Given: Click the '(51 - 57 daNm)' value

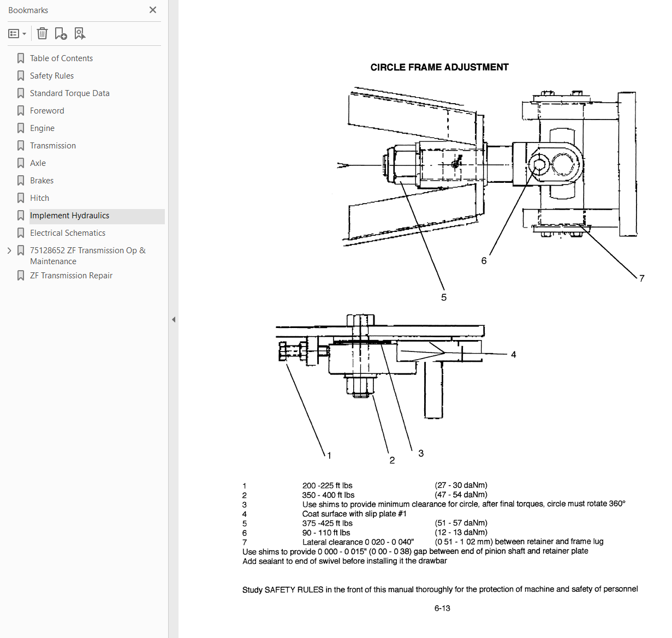Looking at the screenshot, I should click(x=461, y=523).
